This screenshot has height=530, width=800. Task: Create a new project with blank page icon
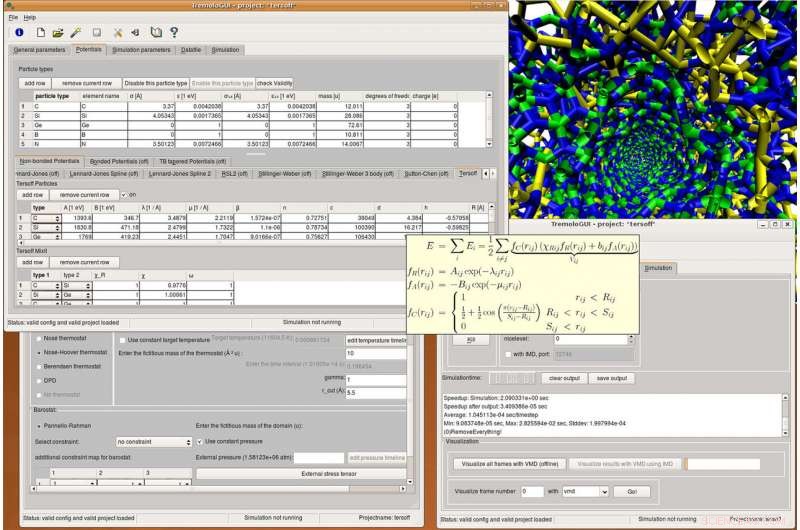click(x=40, y=32)
